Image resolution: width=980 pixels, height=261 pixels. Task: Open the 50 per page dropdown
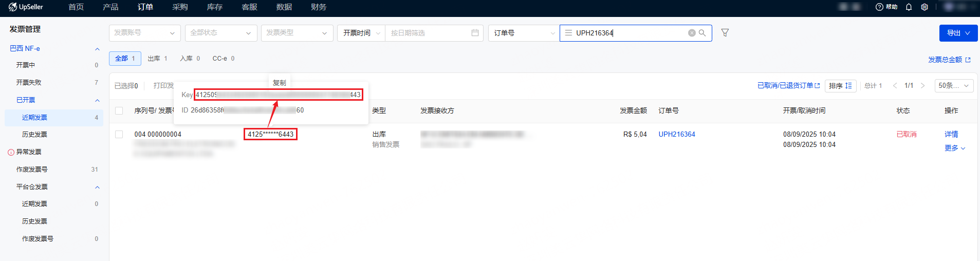953,86
